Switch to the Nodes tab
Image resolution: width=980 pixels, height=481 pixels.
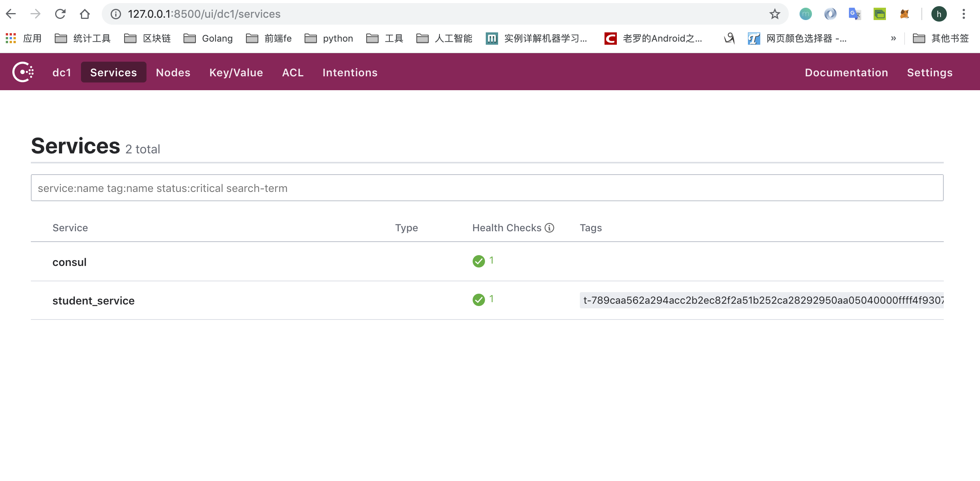173,72
